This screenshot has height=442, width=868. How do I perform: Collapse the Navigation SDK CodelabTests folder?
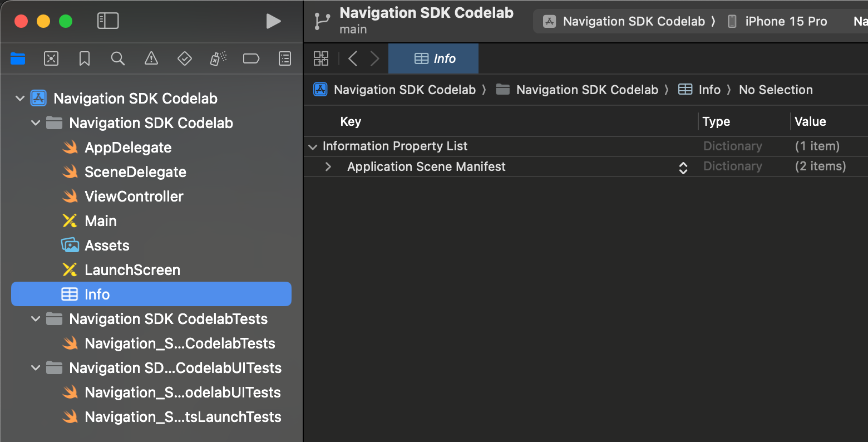tap(36, 319)
